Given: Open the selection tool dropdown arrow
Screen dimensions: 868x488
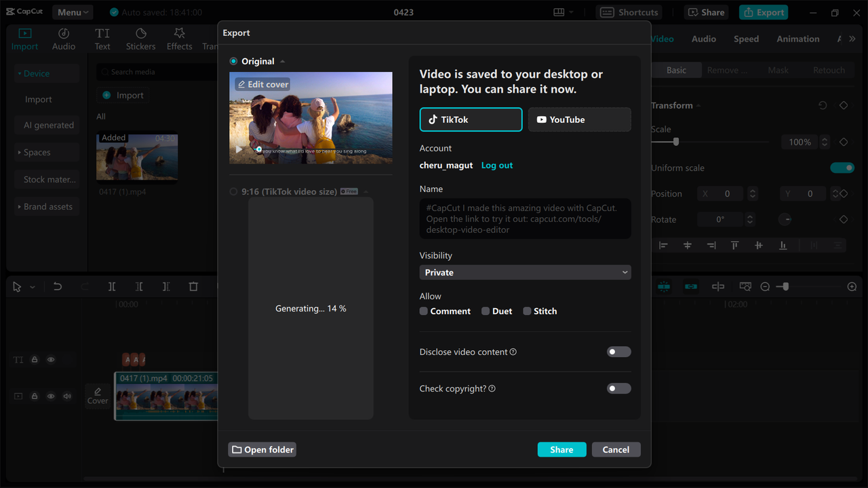Looking at the screenshot, I should click(32, 288).
